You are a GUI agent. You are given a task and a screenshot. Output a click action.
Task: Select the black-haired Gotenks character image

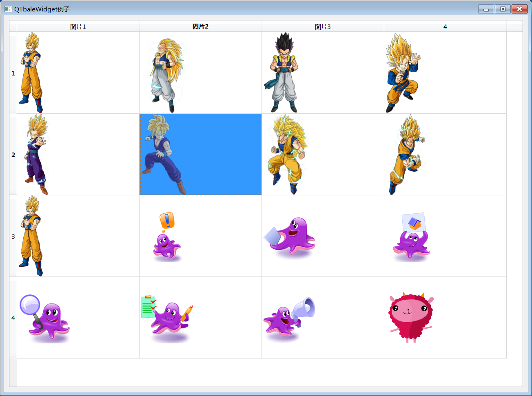281,72
